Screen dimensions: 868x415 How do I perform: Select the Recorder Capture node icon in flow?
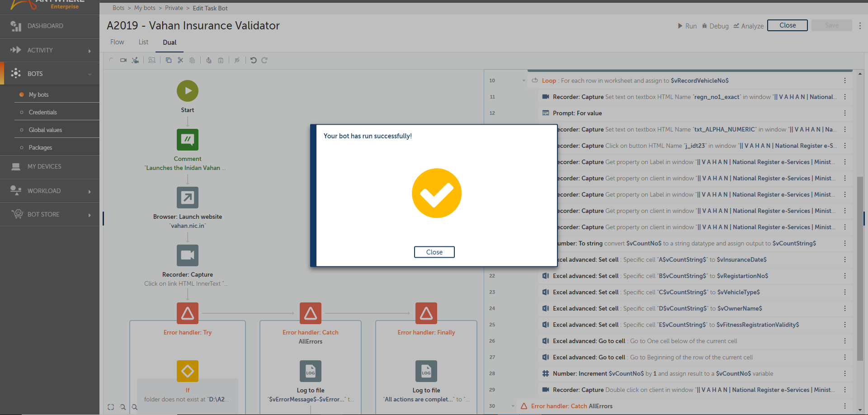(188, 255)
